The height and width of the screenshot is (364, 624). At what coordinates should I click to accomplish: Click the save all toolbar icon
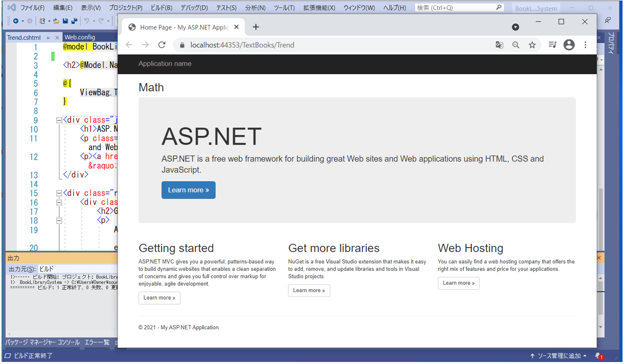[x=74, y=21]
